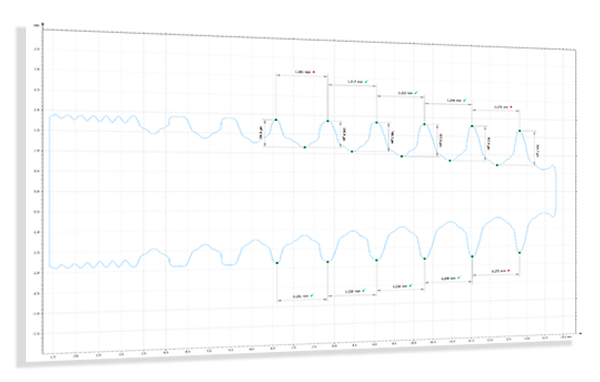Pick leftmost green peak marker on upper profile

(276, 120)
